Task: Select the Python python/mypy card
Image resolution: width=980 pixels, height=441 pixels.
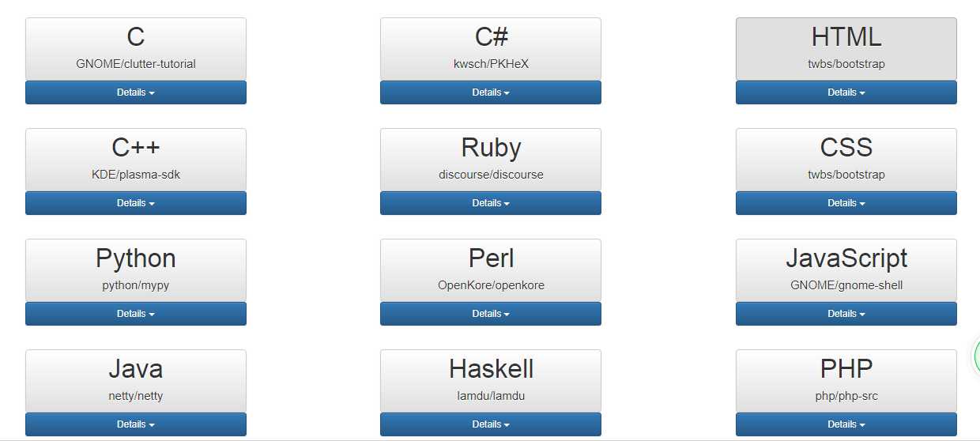Action: pos(136,270)
